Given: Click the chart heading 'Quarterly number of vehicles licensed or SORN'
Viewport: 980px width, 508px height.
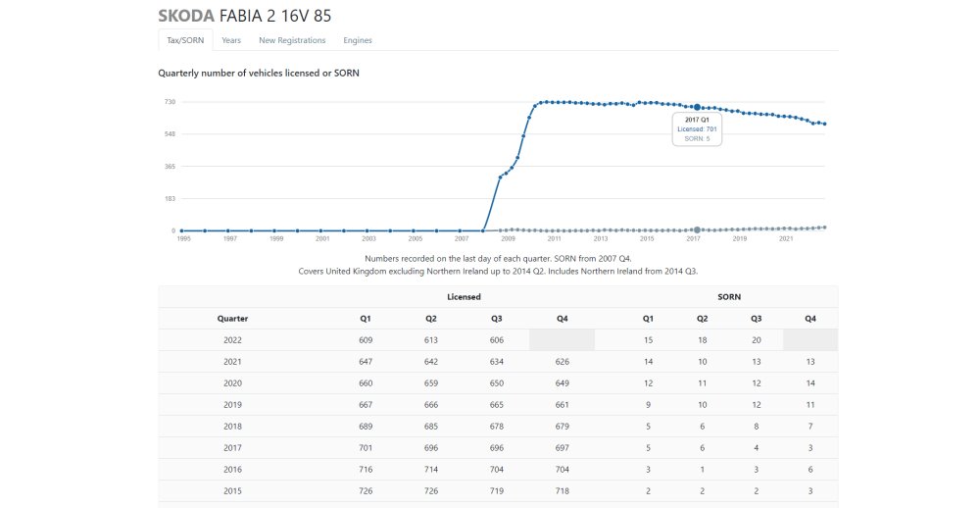Looking at the screenshot, I should (259, 74).
